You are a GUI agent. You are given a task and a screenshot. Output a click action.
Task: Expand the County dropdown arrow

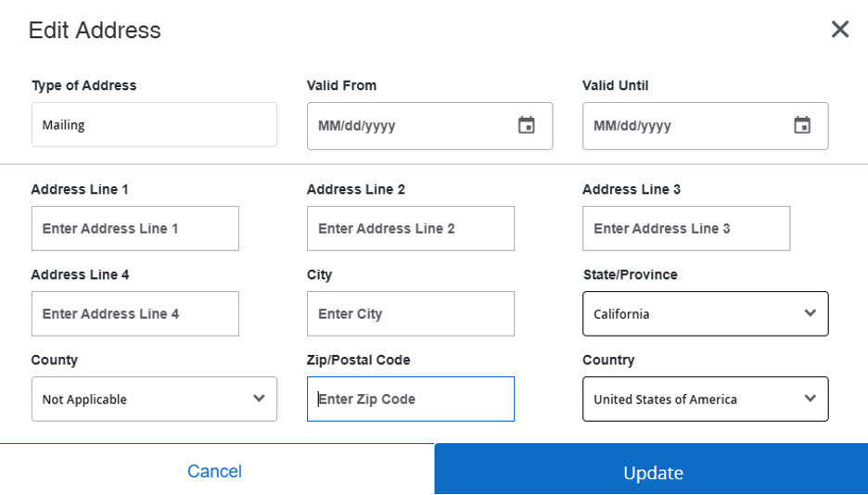(259, 399)
